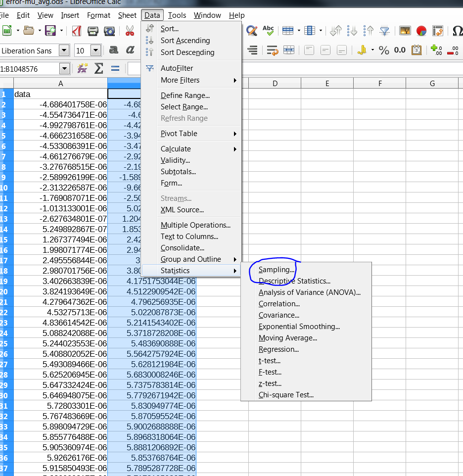The width and height of the screenshot is (463, 476).
Task: Open the Name Box dropdown arrow
Action: click(64, 69)
